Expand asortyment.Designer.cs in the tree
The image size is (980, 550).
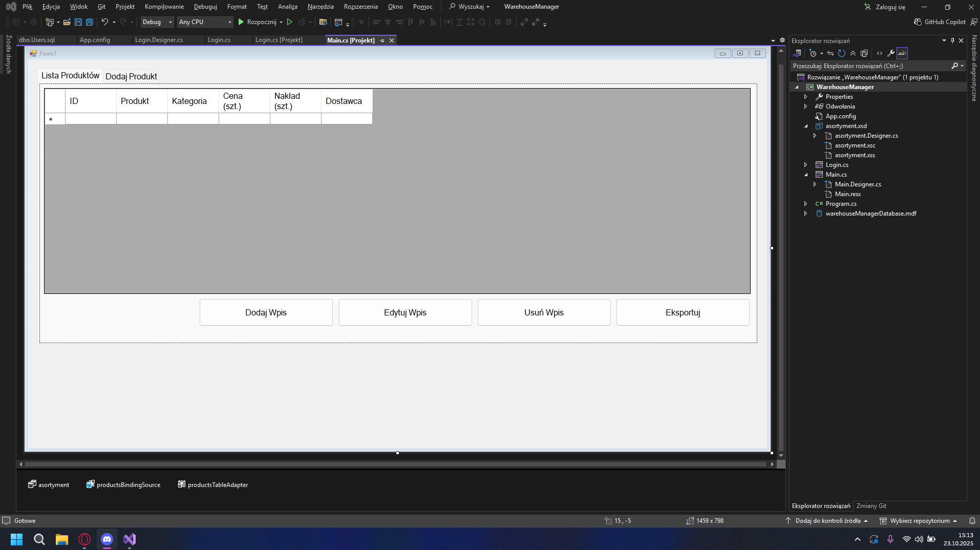pyautogui.click(x=815, y=136)
